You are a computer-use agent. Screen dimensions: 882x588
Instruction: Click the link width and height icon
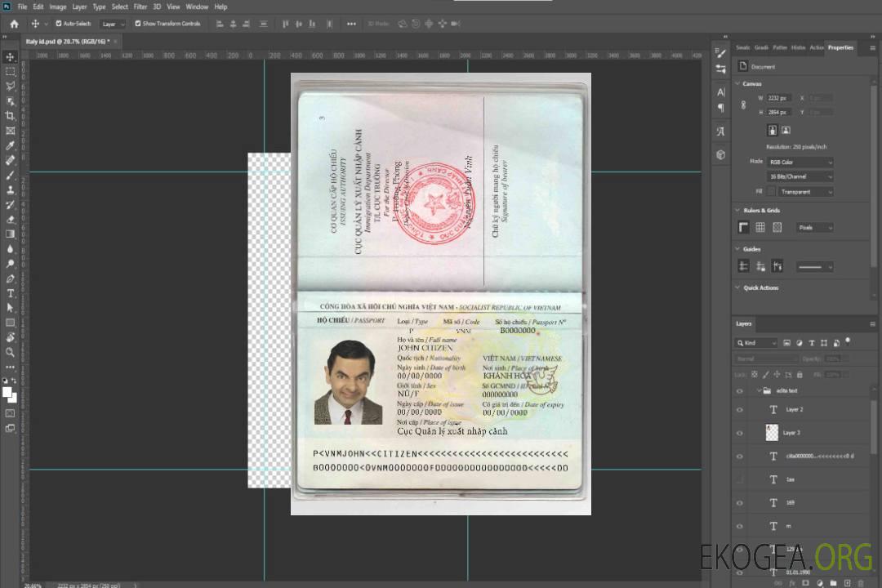point(743,105)
